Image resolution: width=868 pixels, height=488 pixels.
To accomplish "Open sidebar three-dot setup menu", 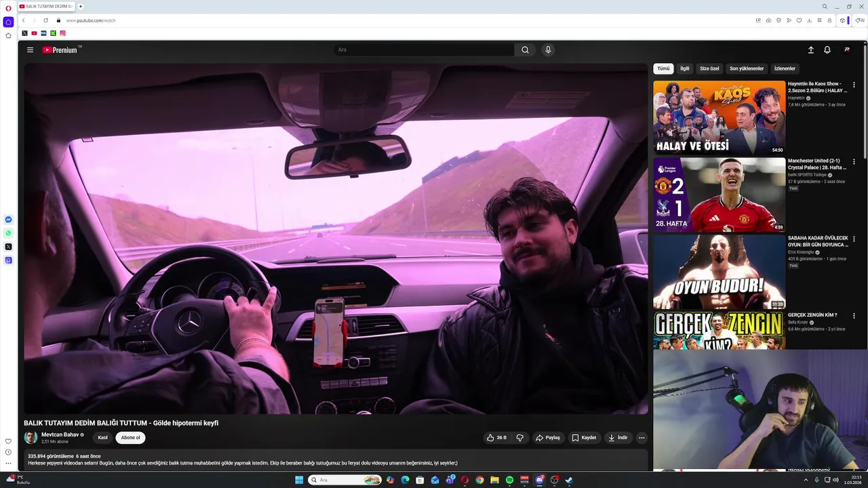I will pyautogui.click(x=8, y=464).
